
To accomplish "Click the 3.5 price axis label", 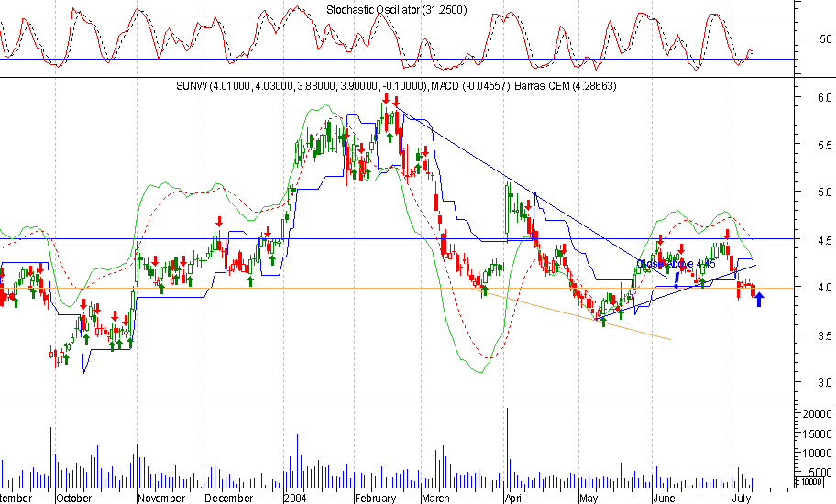I will coord(825,335).
